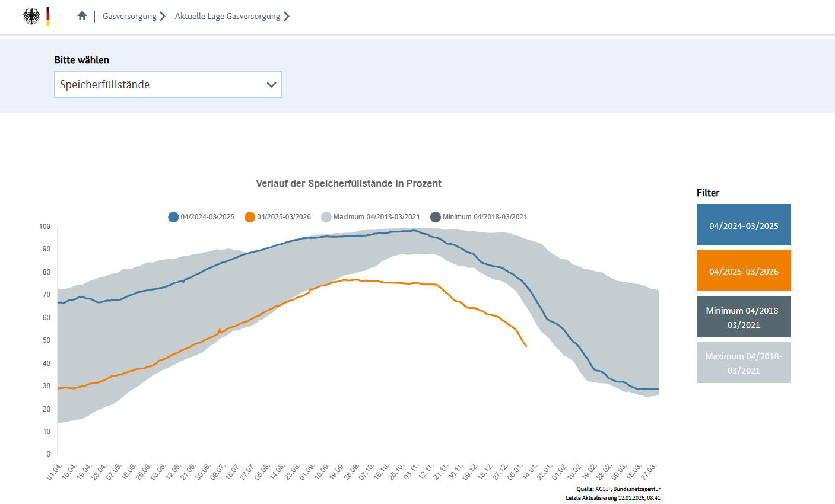Click legend label 04/2024-03/2025 text
The image size is (835, 504).
(x=208, y=217)
